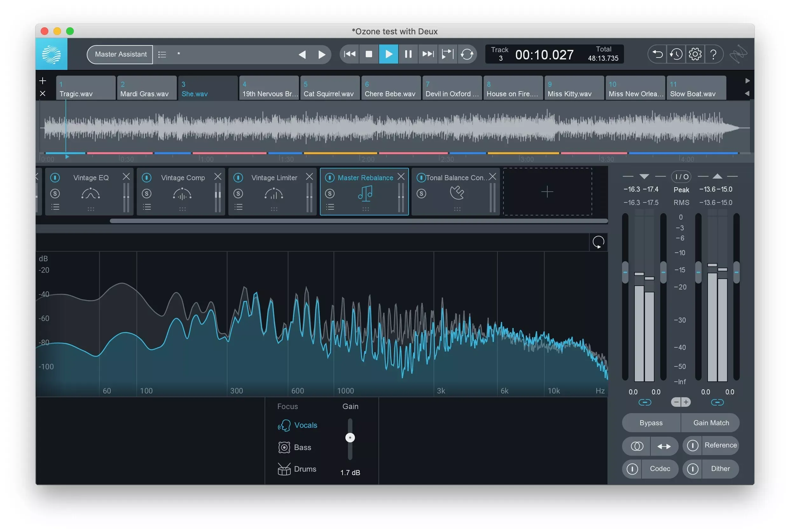Screen dimensions: 790x532
Task: Click the Codec button
Action: (660, 468)
